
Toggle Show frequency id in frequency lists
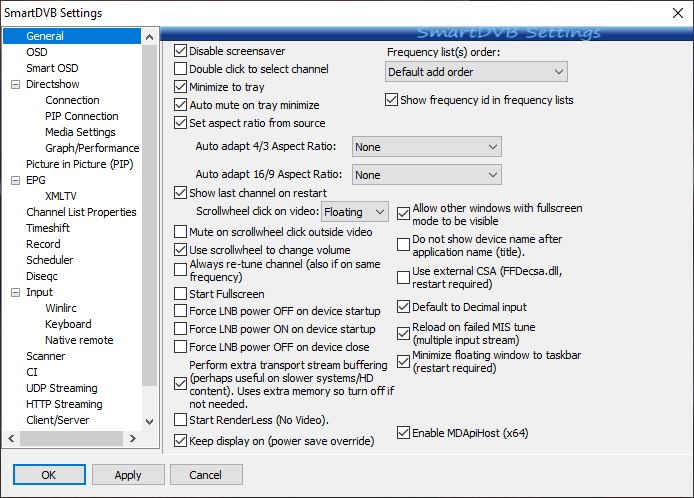(391, 100)
